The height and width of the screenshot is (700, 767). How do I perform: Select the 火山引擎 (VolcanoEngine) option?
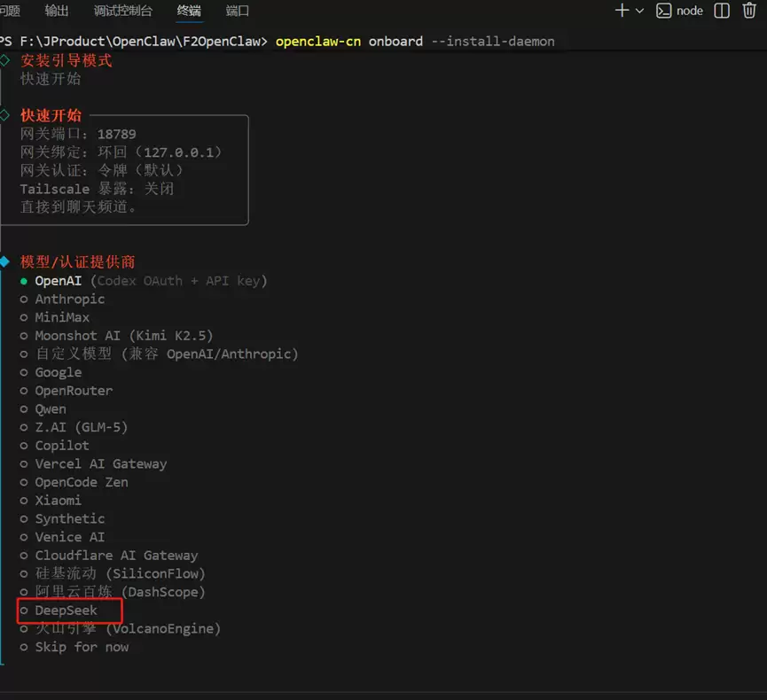click(127, 629)
